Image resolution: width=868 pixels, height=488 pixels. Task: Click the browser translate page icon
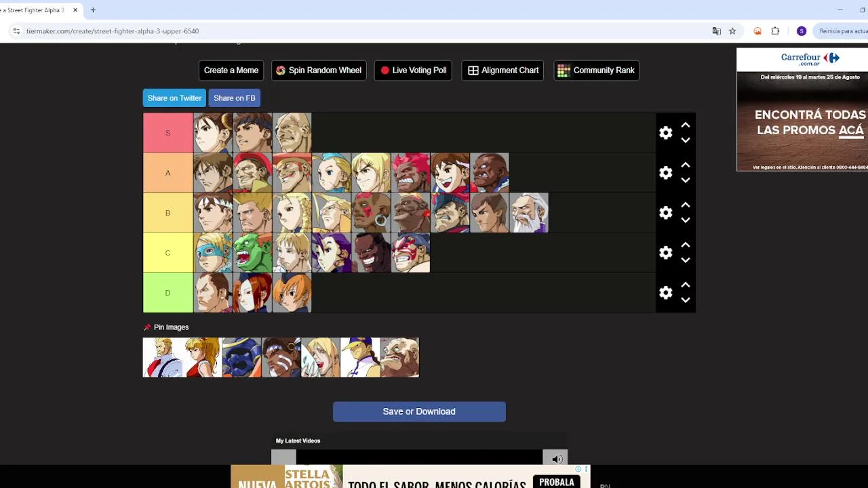click(716, 31)
